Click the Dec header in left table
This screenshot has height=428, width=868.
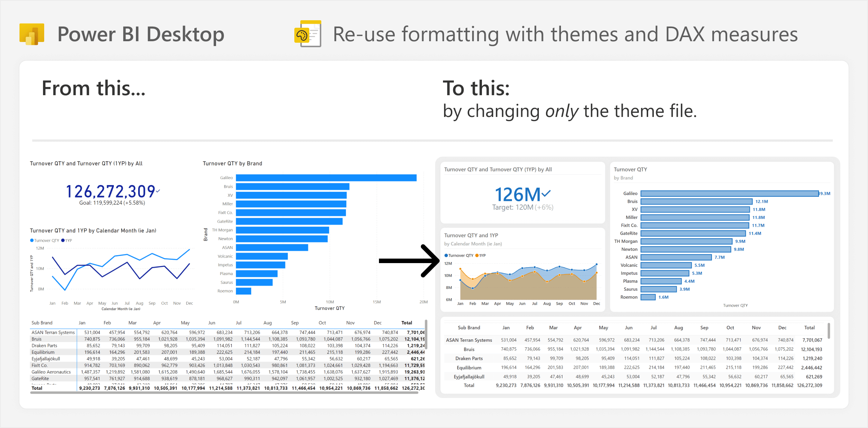pos(377,323)
